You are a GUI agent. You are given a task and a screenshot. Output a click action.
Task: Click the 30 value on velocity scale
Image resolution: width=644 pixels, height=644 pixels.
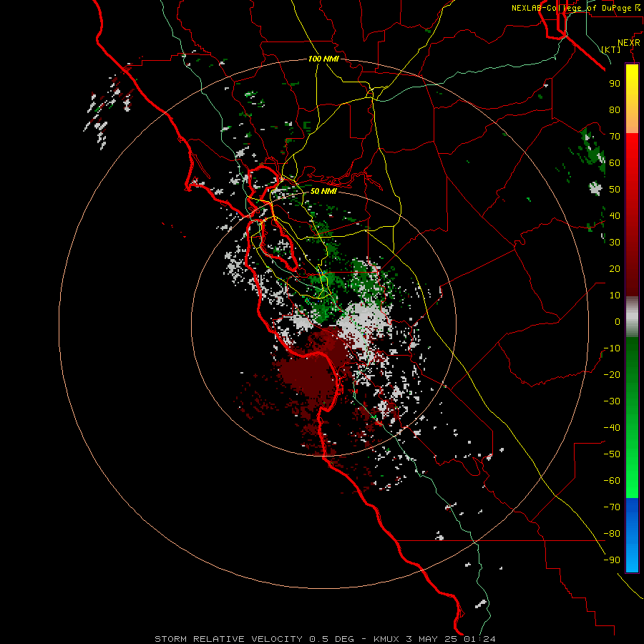tap(615, 243)
